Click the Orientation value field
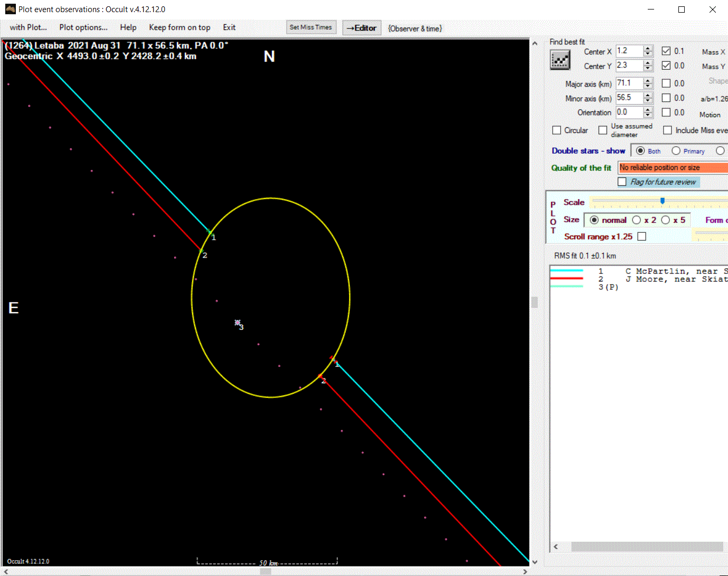 [629, 112]
